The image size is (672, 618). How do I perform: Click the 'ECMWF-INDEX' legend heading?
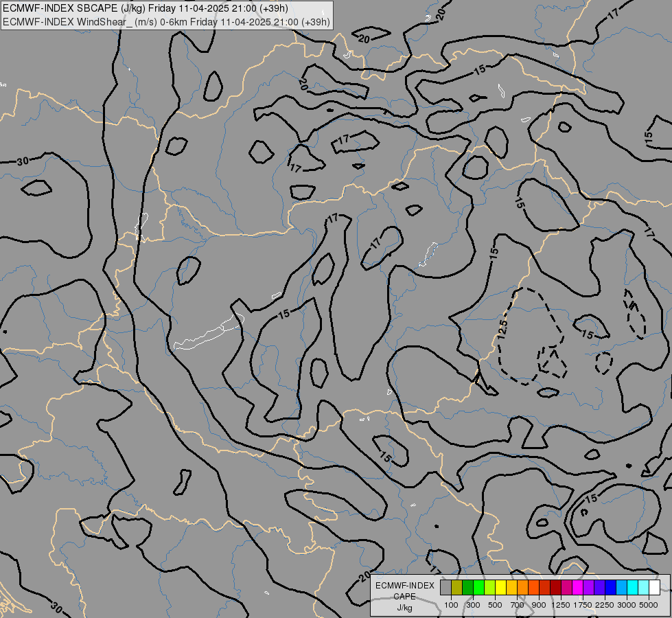[404, 586]
